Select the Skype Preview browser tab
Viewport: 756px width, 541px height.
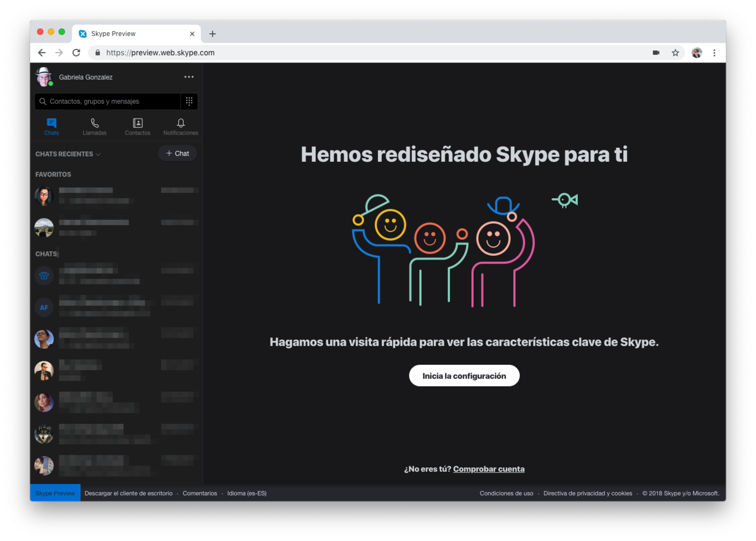point(136,34)
